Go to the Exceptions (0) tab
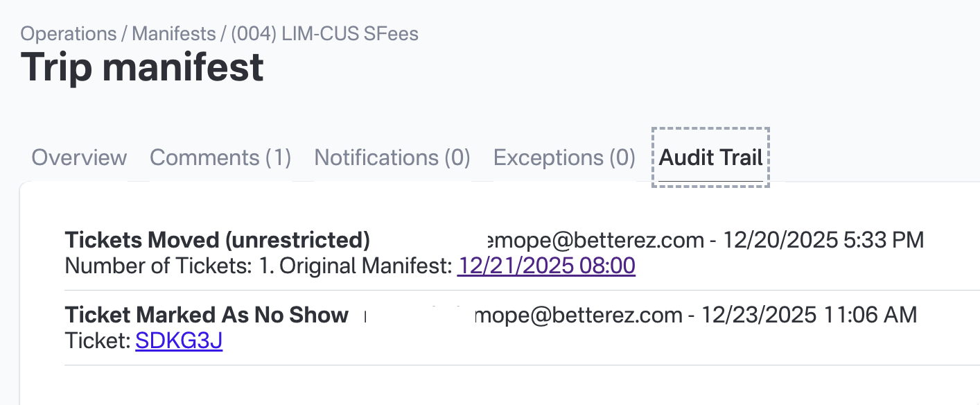 click(x=564, y=157)
